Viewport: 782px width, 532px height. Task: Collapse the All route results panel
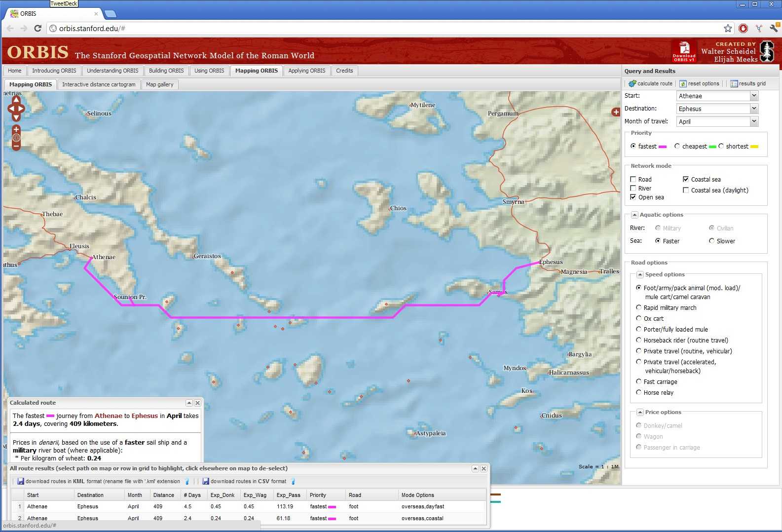(x=475, y=468)
